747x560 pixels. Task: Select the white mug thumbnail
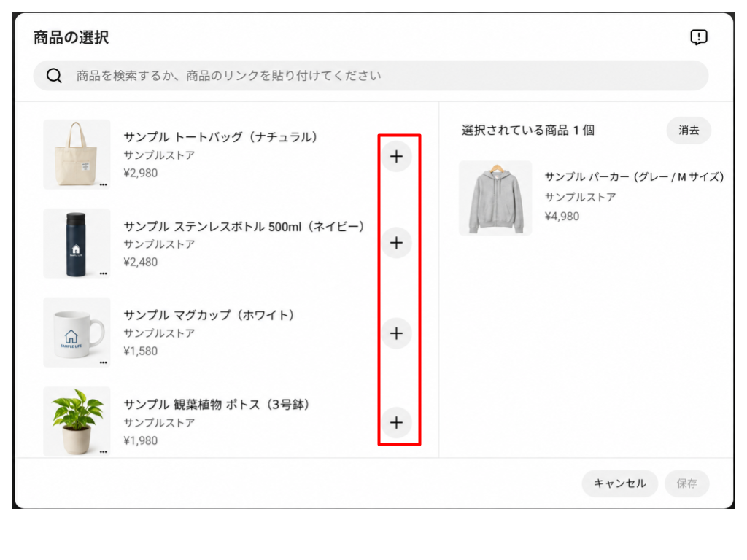point(77,332)
